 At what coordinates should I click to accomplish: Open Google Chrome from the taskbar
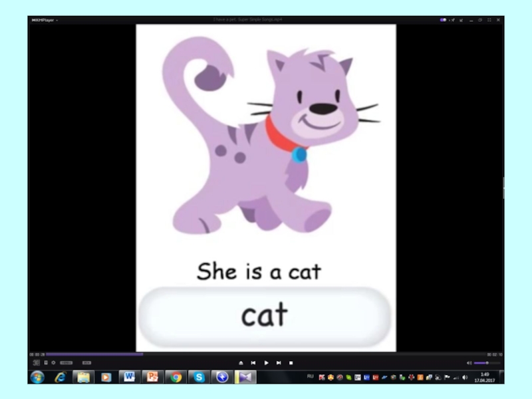click(176, 377)
